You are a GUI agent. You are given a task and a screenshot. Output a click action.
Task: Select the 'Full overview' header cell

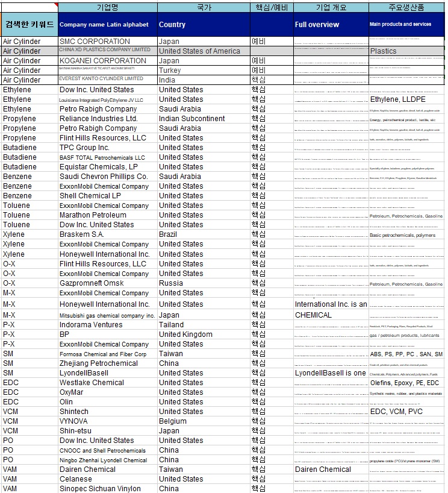coord(331,25)
